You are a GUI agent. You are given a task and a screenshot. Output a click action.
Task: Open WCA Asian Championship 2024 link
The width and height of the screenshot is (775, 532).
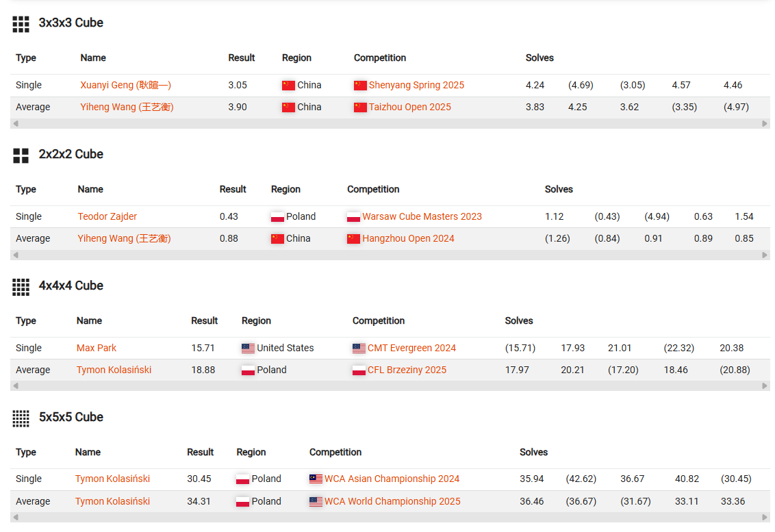coord(392,479)
